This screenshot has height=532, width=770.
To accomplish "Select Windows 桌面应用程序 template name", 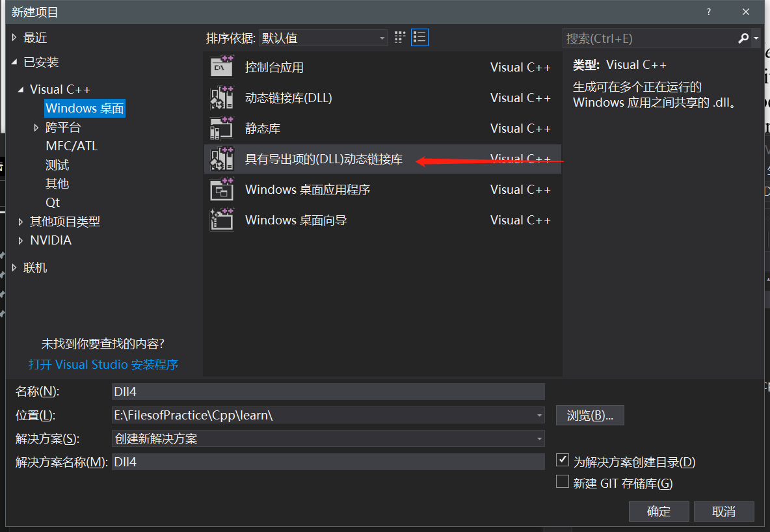I will tap(308, 190).
